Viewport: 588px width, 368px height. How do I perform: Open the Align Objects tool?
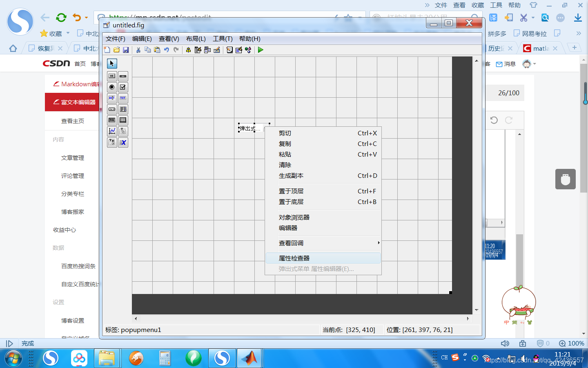[x=187, y=49]
